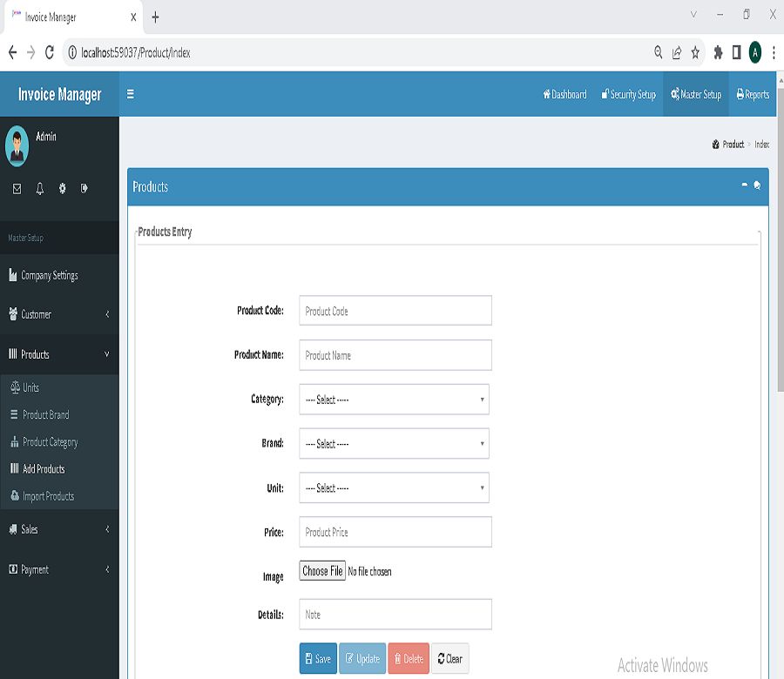Open the Category dropdown
The height and width of the screenshot is (679, 784).
click(394, 400)
